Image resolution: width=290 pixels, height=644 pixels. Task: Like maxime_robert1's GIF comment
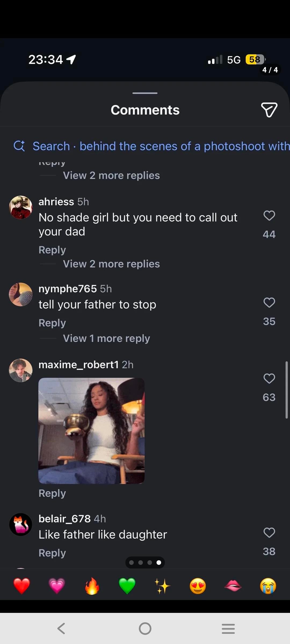[269, 378]
